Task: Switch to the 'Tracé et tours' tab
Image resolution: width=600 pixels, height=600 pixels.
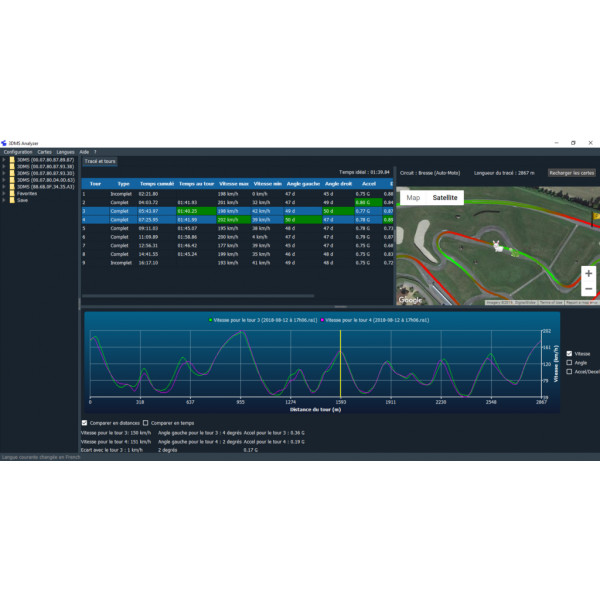Action: tap(100, 160)
